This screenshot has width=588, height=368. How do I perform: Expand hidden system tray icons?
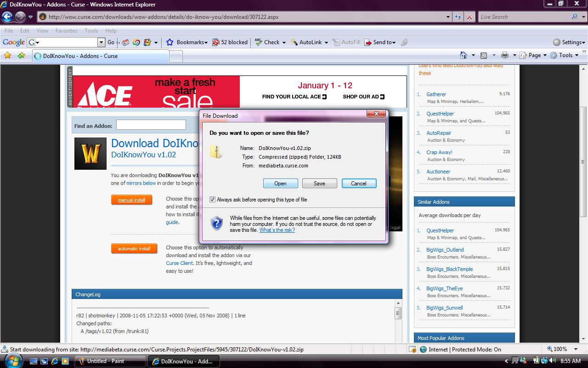506,361
